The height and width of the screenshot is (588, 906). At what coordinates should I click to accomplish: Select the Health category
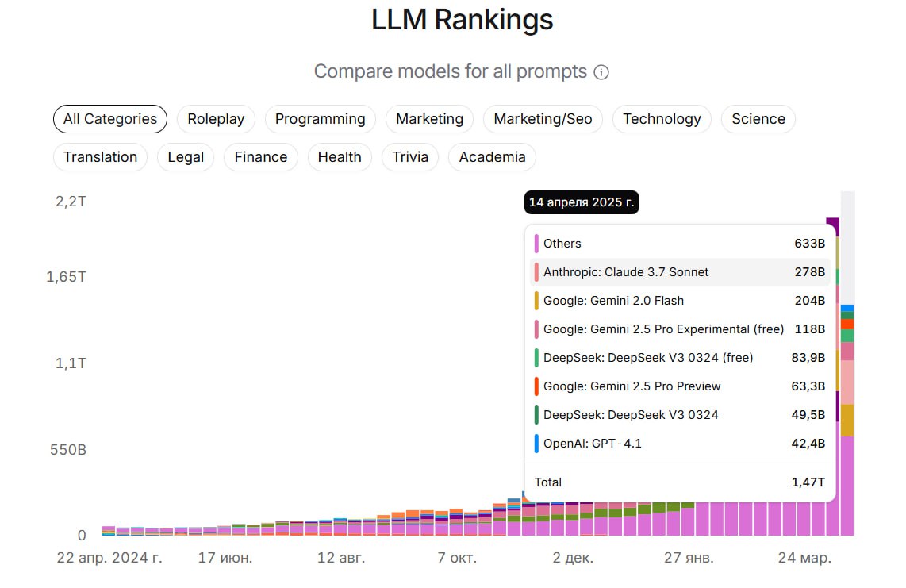(340, 157)
